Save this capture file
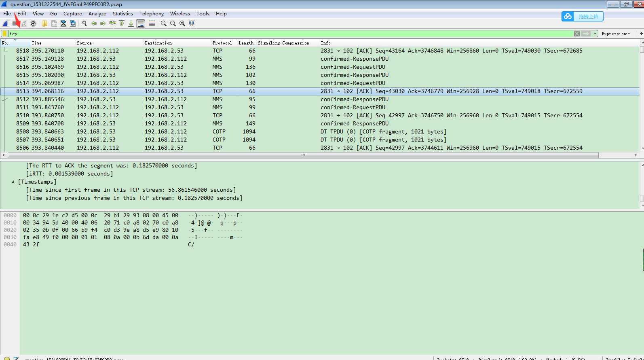 pos(54,23)
